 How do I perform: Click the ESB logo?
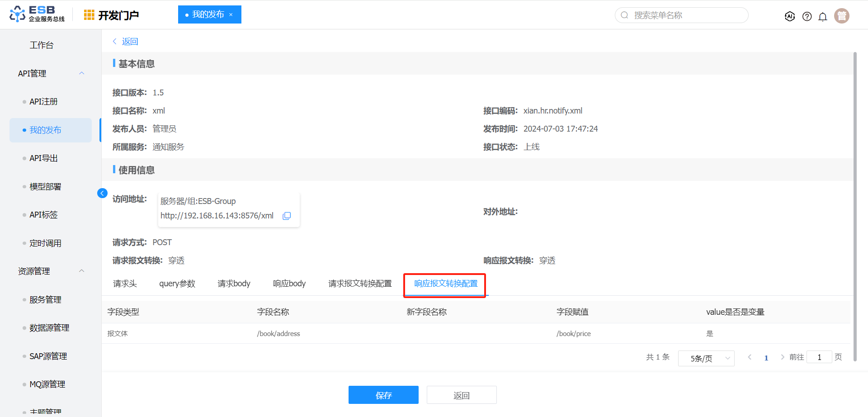click(x=37, y=14)
